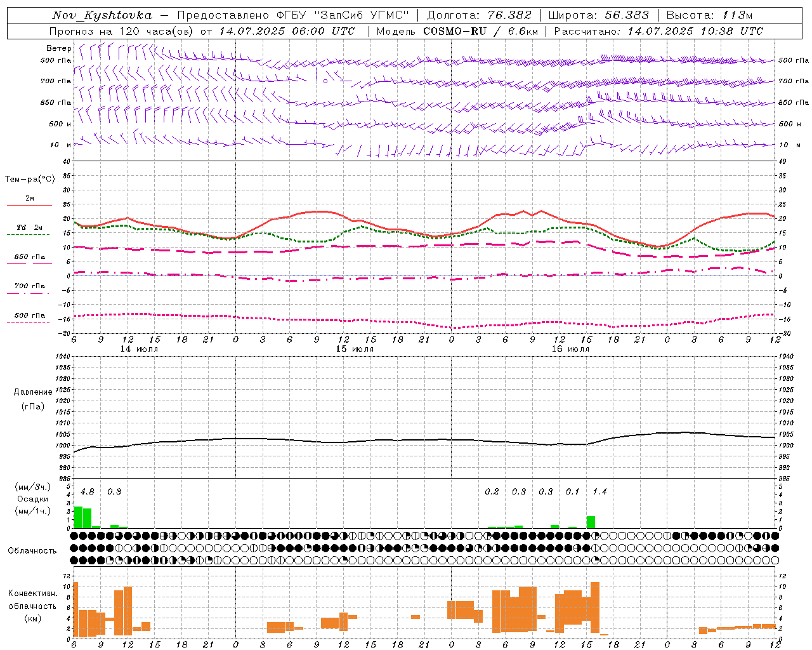Click the 2м temperature legend entry
The width and height of the screenshot is (812, 650).
click(30, 199)
